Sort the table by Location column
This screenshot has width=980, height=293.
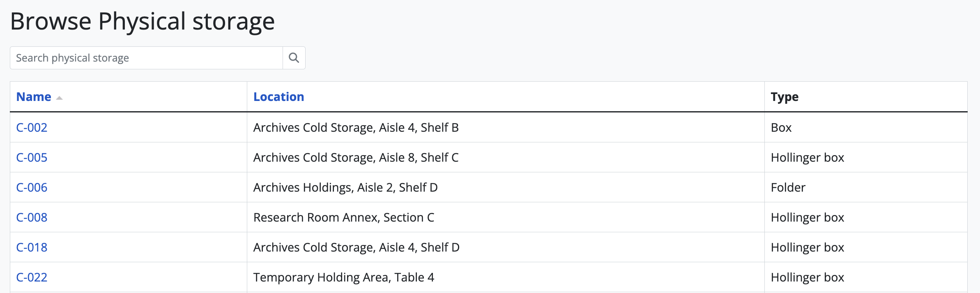[278, 97]
